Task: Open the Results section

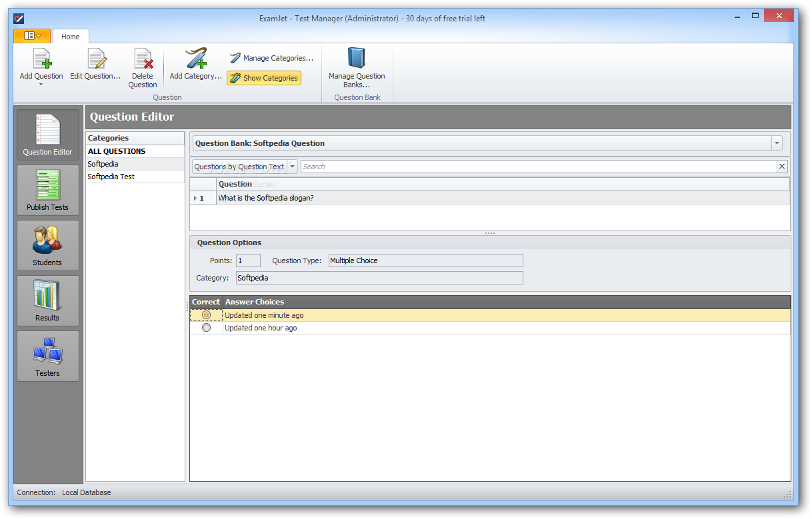Action: [47, 301]
